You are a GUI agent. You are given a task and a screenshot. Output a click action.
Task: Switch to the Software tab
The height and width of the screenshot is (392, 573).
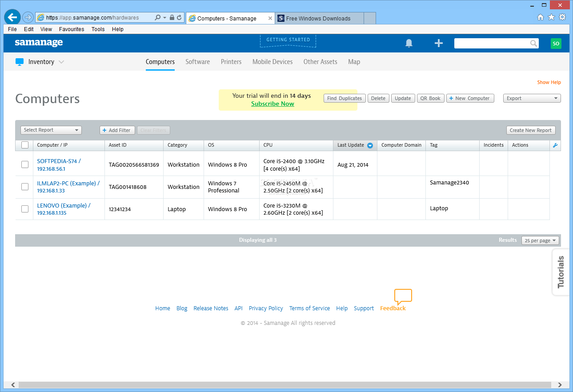click(x=197, y=62)
